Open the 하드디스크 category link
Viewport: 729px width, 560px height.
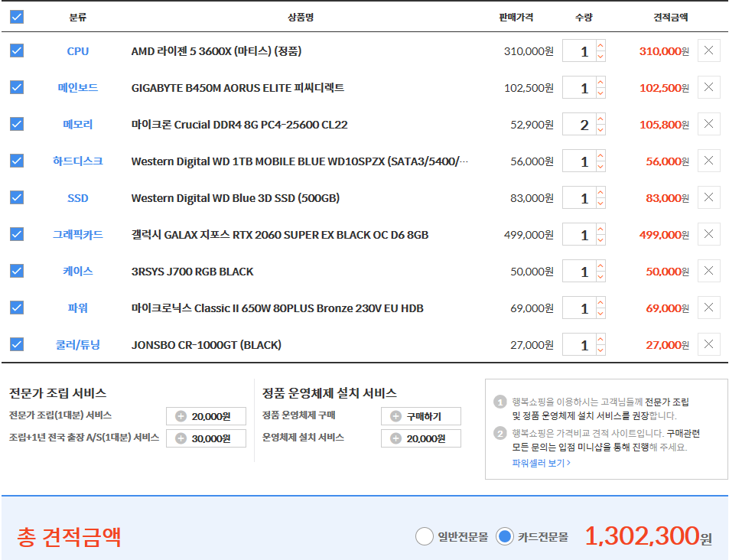click(77, 161)
